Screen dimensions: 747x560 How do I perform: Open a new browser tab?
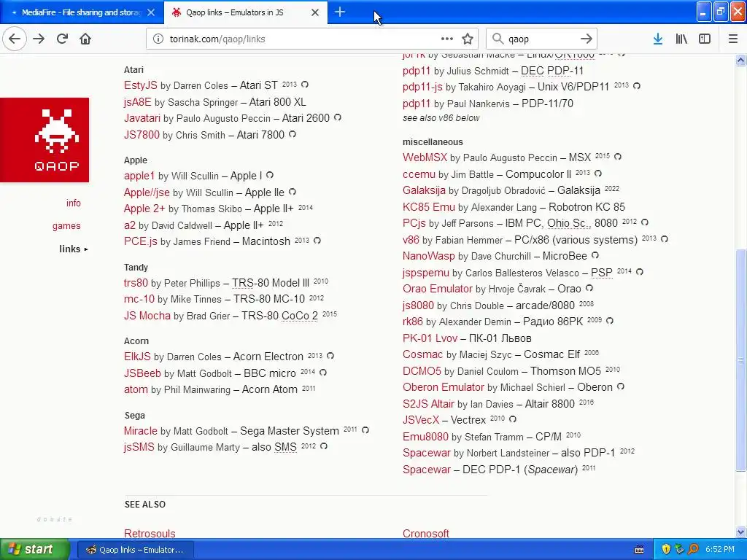click(x=340, y=12)
